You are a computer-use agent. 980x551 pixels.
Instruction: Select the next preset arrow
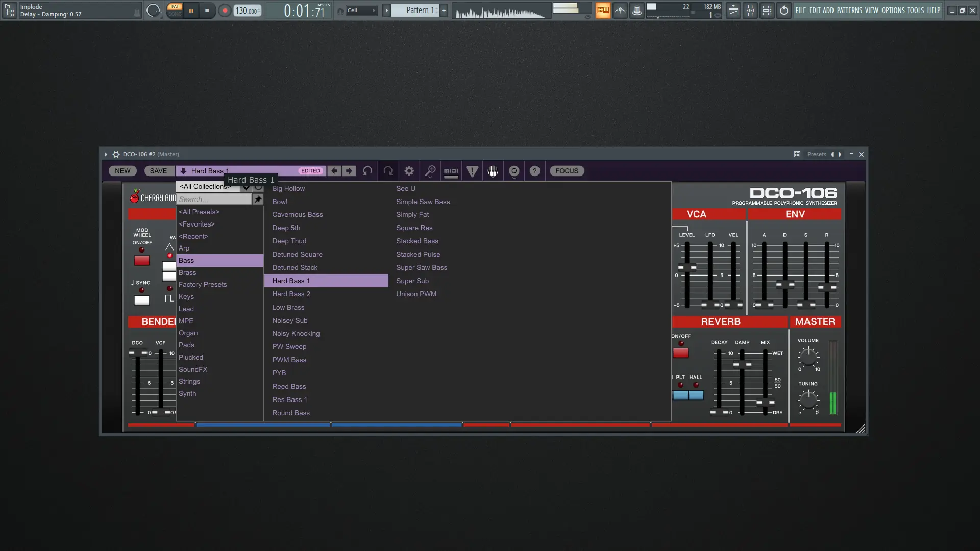(349, 171)
